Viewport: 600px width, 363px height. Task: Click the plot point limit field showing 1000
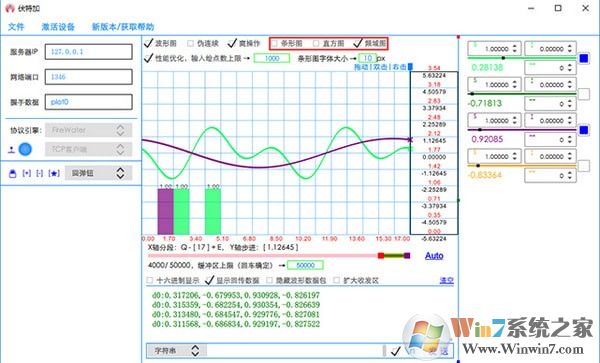tap(272, 59)
